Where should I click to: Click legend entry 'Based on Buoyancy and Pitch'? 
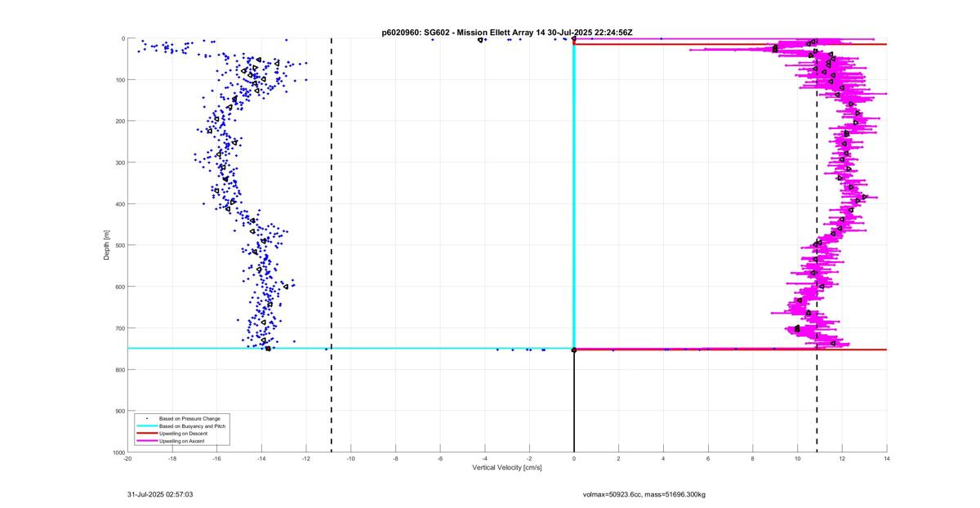pyautogui.click(x=193, y=426)
